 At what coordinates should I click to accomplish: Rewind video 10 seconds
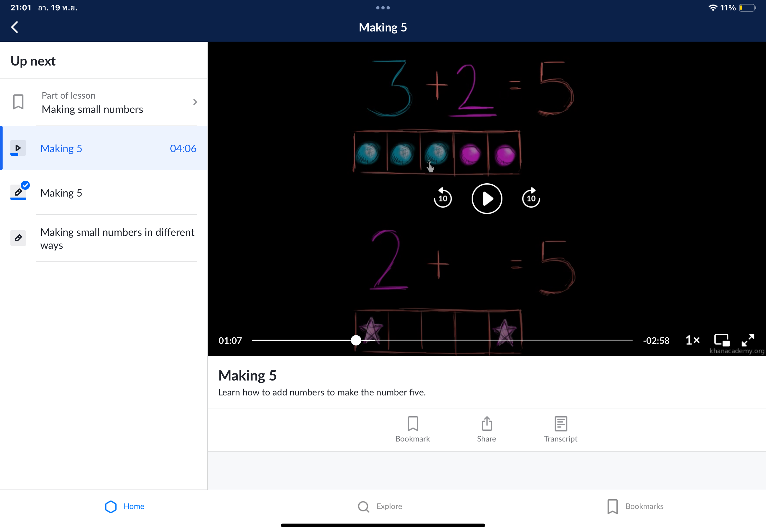442,198
